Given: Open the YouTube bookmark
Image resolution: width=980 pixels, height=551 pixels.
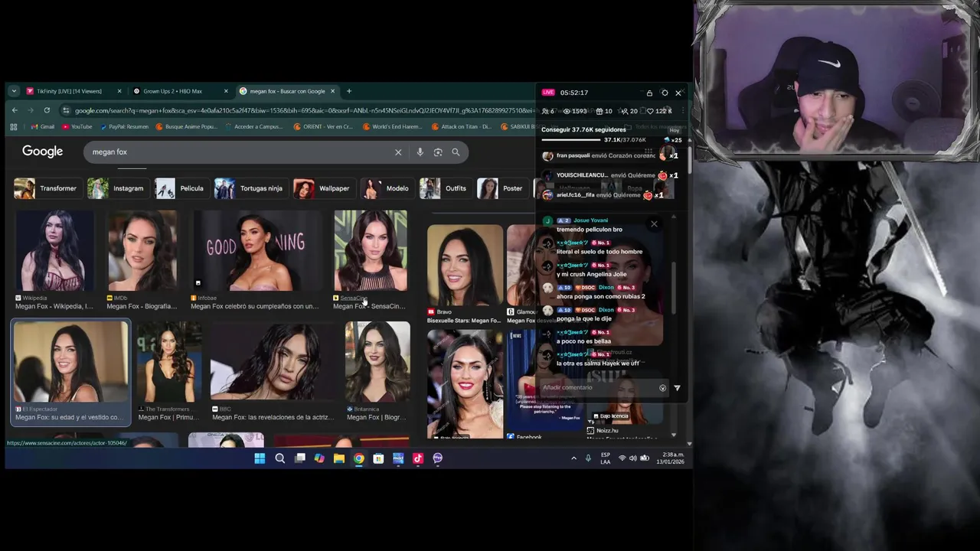Looking at the screenshot, I should tap(77, 126).
